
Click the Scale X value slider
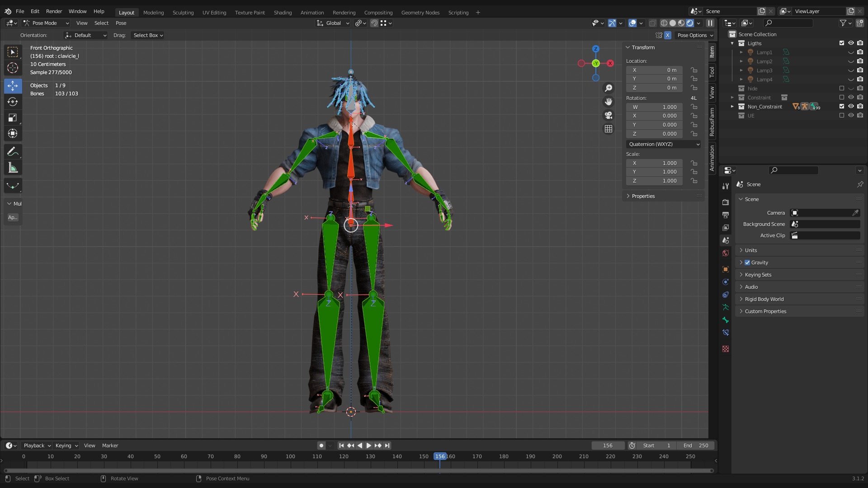[x=654, y=163]
